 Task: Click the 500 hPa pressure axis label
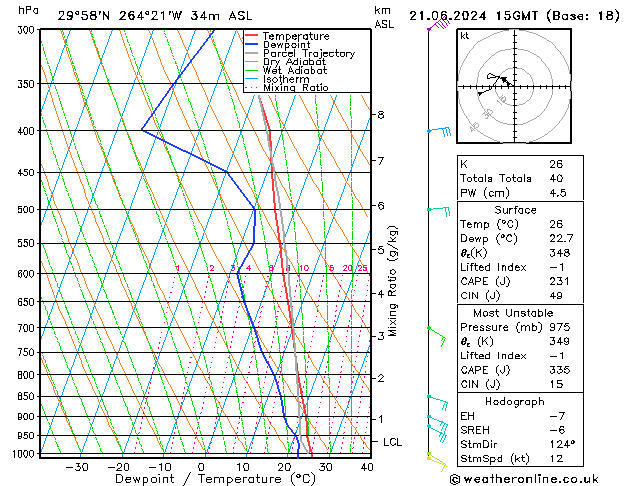[26, 210]
